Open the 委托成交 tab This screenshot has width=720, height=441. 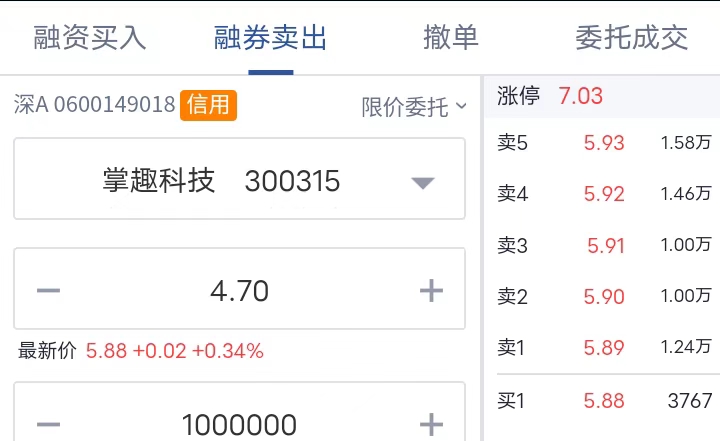[x=631, y=37]
